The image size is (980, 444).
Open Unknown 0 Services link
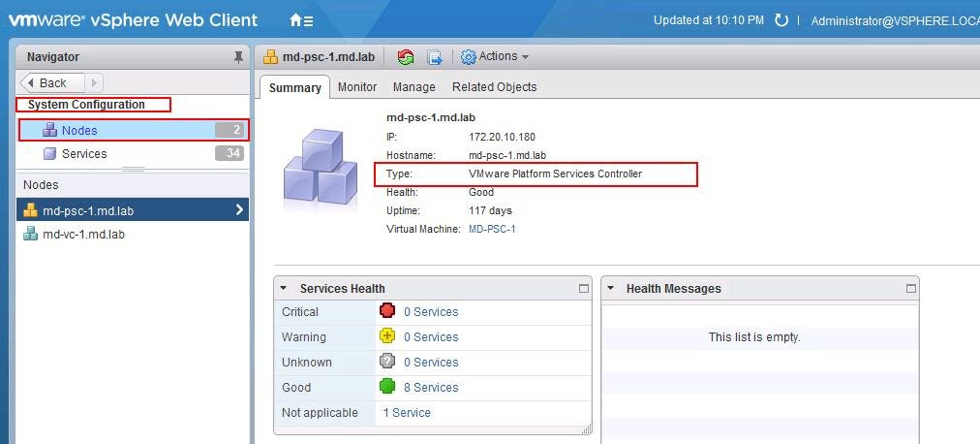tap(431, 362)
